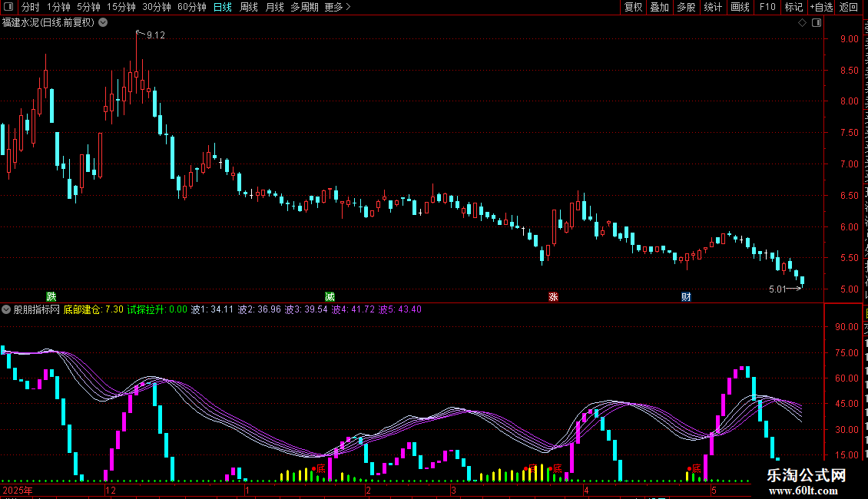
Task: Open F10 company info
Action: tap(767, 7)
